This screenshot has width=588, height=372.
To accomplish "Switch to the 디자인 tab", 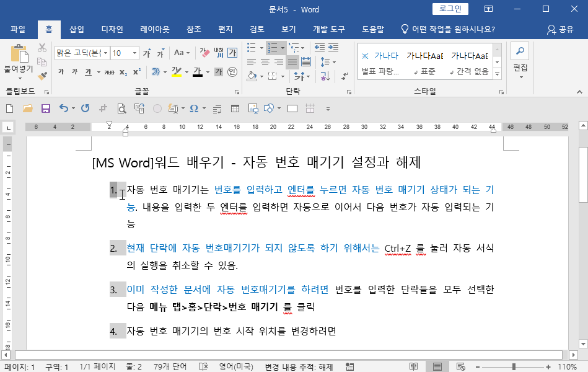I will tap(112, 29).
